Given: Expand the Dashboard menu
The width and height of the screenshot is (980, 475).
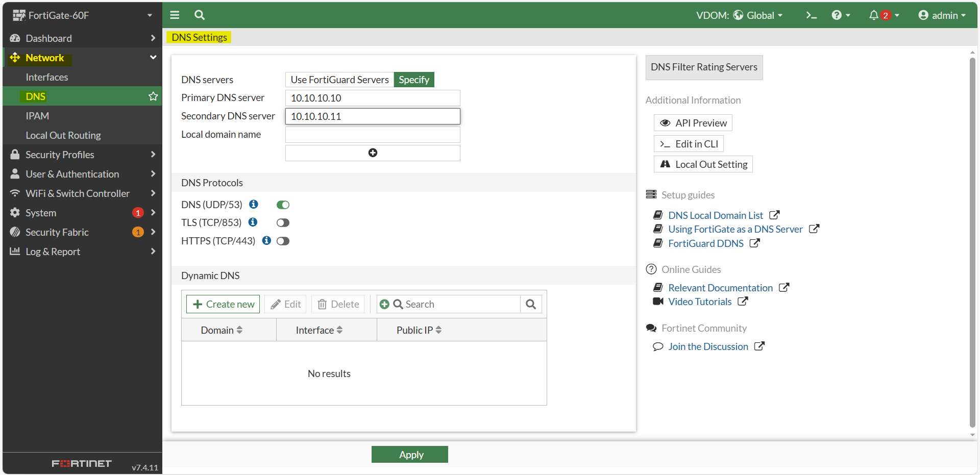Looking at the screenshot, I should pos(82,38).
